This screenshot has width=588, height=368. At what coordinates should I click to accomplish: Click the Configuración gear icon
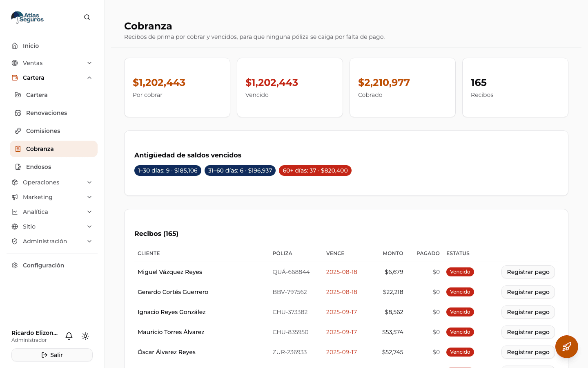click(x=15, y=265)
